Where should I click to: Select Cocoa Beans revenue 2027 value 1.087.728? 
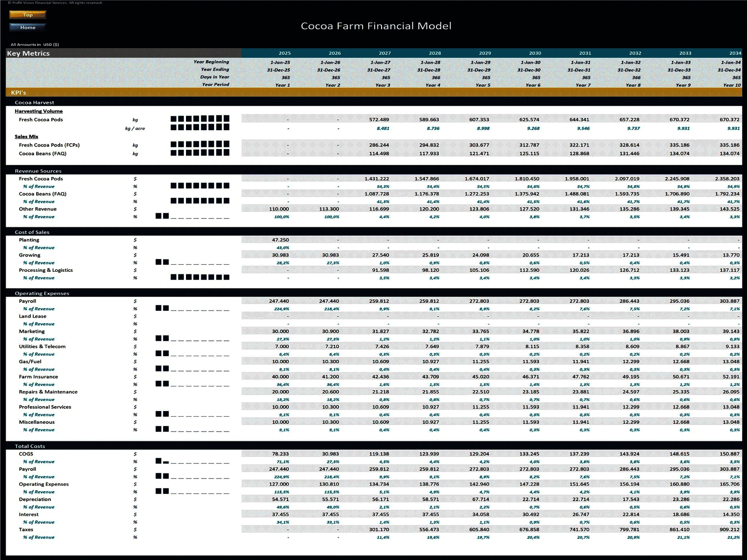click(377, 194)
